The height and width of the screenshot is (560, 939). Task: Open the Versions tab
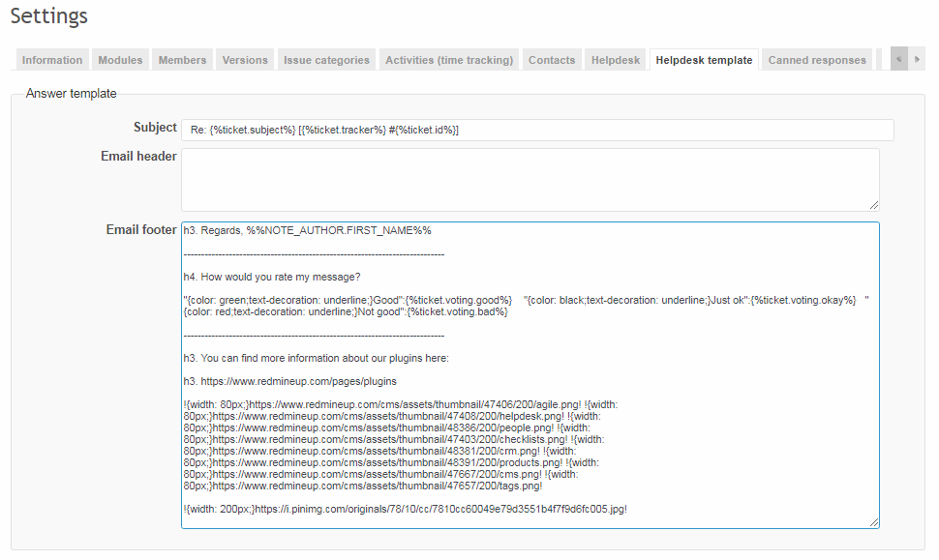click(244, 59)
